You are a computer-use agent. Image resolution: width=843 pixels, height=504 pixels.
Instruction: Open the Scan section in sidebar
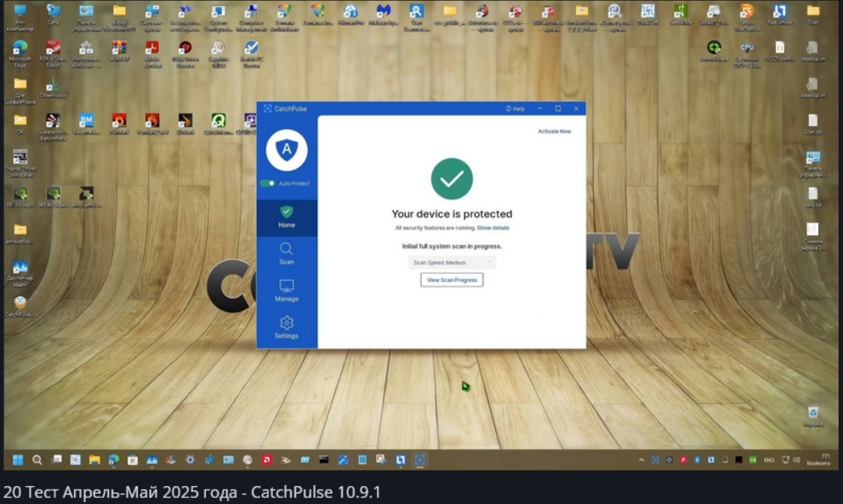pyautogui.click(x=287, y=254)
